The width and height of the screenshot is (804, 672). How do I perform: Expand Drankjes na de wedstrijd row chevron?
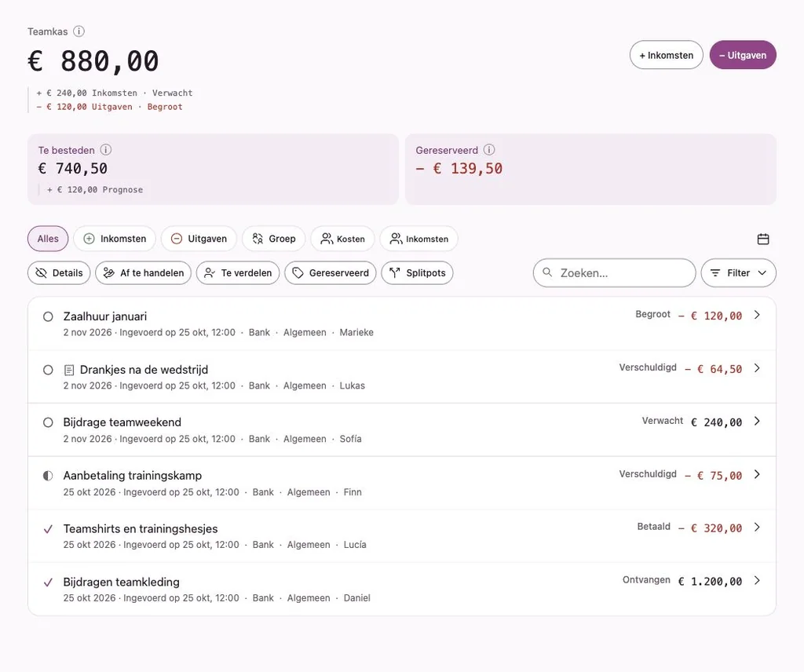coord(758,368)
